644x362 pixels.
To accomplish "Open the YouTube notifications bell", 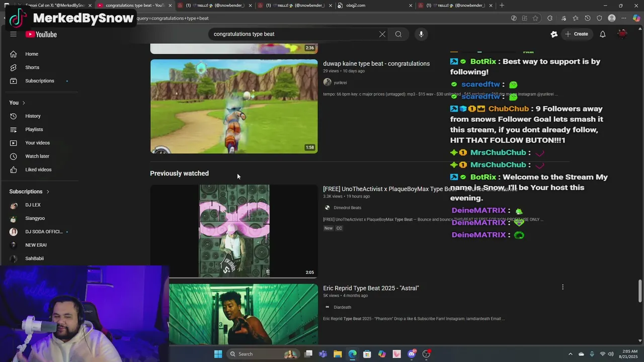I will point(602,34).
